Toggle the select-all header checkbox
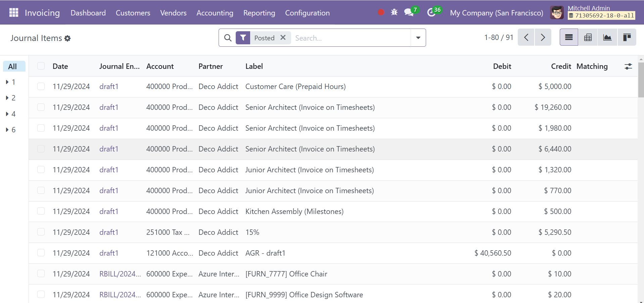The height and width of the screenshot is (303, 644). click(x=41, y=66)
